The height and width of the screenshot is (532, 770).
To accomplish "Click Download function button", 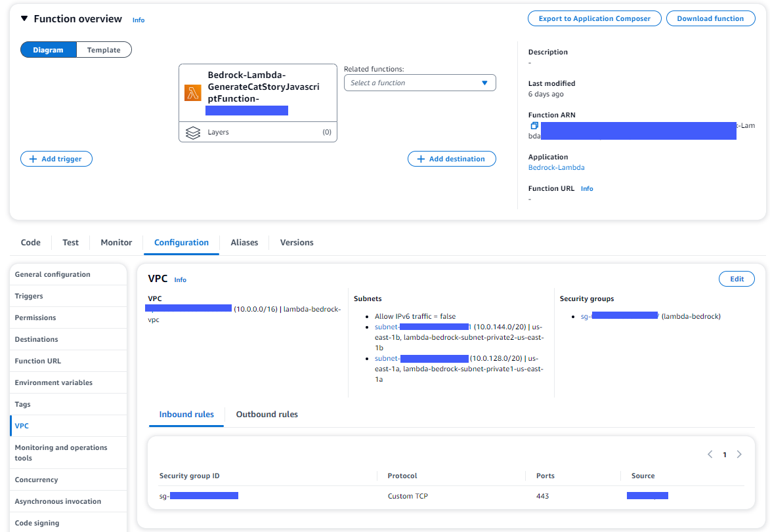I will pos(710,18).
